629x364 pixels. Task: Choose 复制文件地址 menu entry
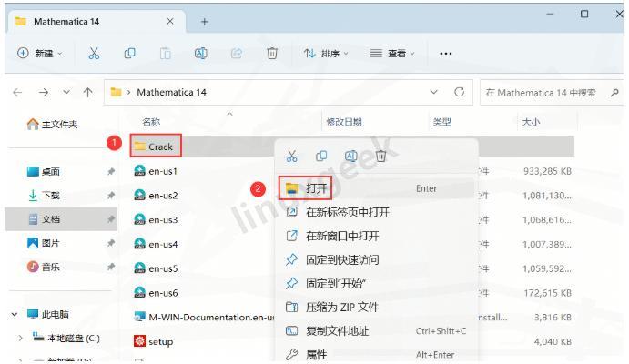(376, 330)
